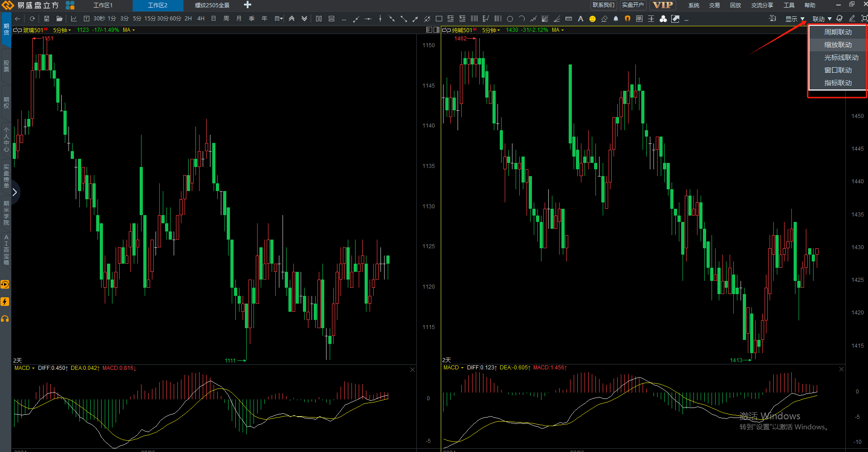Open the 自 custom period dropdown
This screenshot has height=452, width=868.
pos(278,19)
